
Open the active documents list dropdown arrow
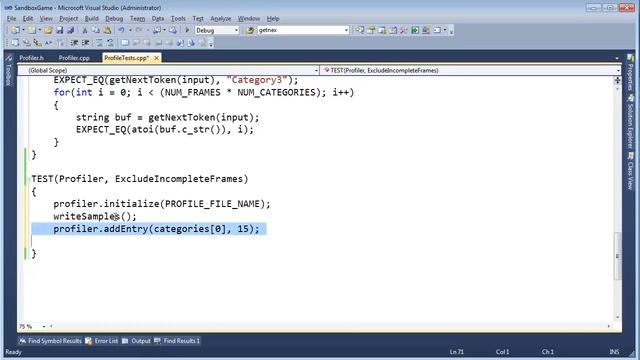[617, 58]
